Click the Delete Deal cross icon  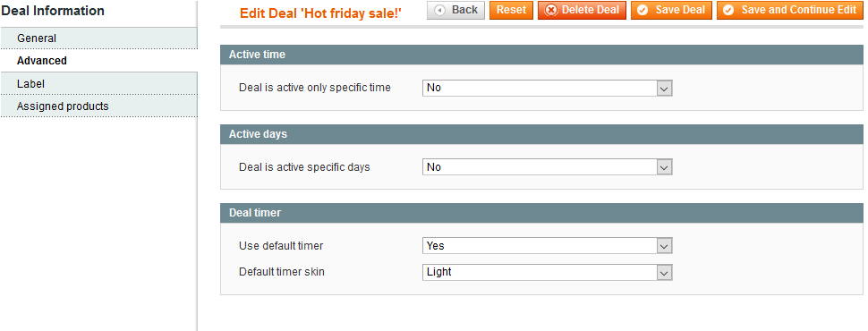551,10
